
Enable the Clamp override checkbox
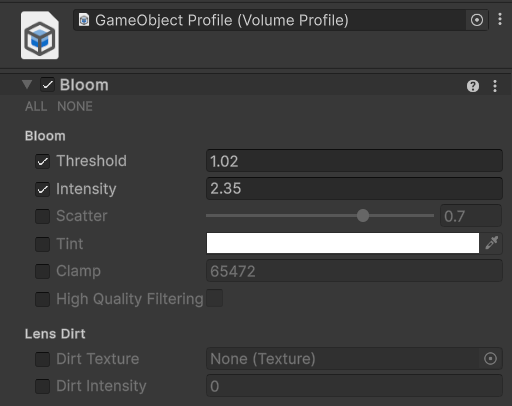42,271
